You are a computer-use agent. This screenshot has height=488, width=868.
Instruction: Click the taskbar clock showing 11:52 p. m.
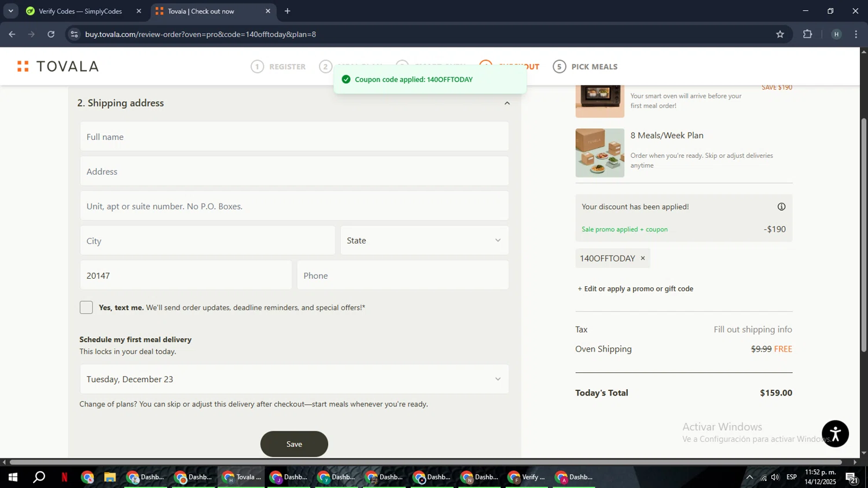click(821, 478)
